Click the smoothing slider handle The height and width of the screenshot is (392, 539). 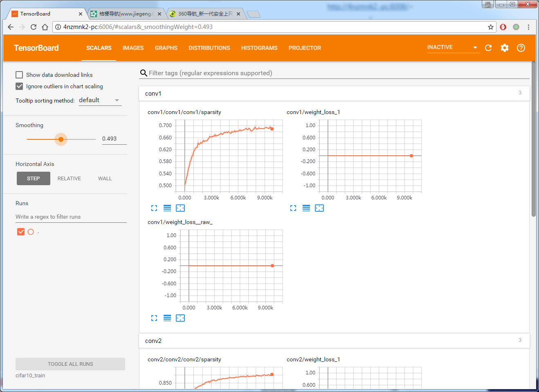[x=61, y=139]
